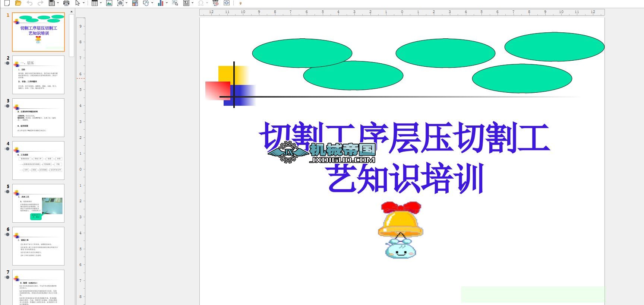
Task: Click the animation star icon beside slide 2
Action: (x=7, y=63)
